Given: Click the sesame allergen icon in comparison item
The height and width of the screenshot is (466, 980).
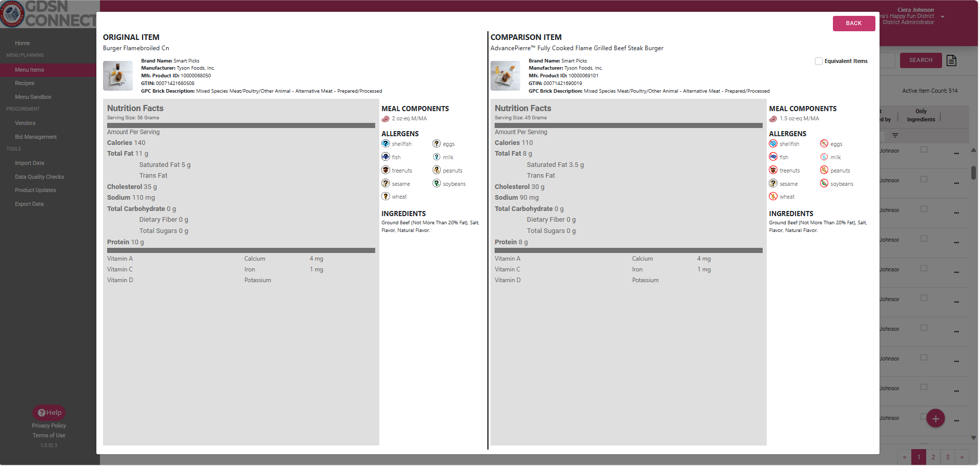Looking at the screenshot, I should [773, 183].
